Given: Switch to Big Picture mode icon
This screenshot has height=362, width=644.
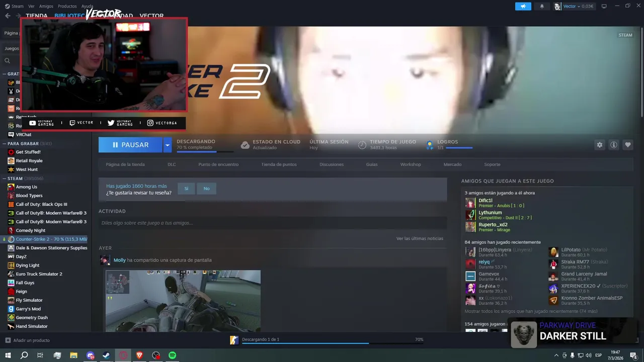Looking at the screenshot, I should pos(604,6).
